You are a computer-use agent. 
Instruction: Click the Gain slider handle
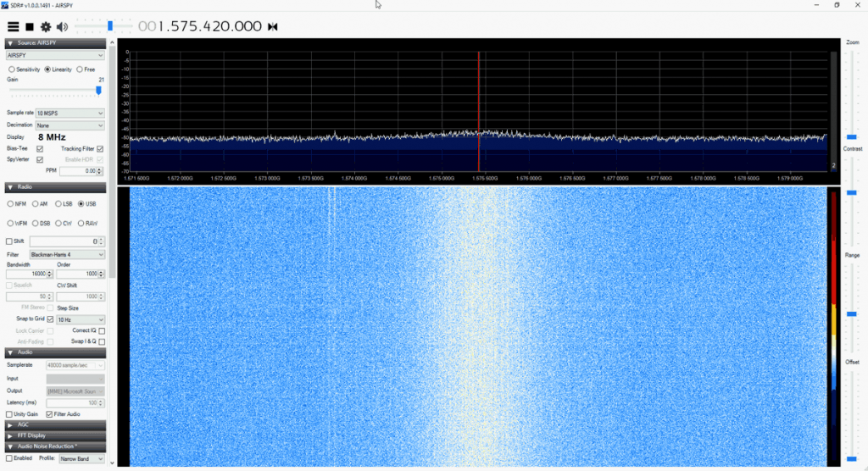[x=98, y=90]
